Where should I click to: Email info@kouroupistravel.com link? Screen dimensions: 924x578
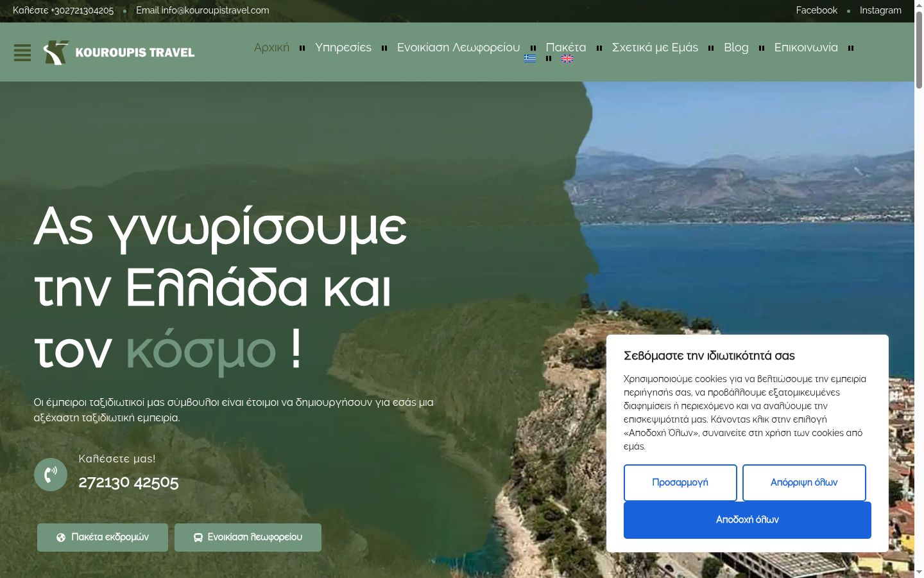pyautogui.click(x=203, y=10)
